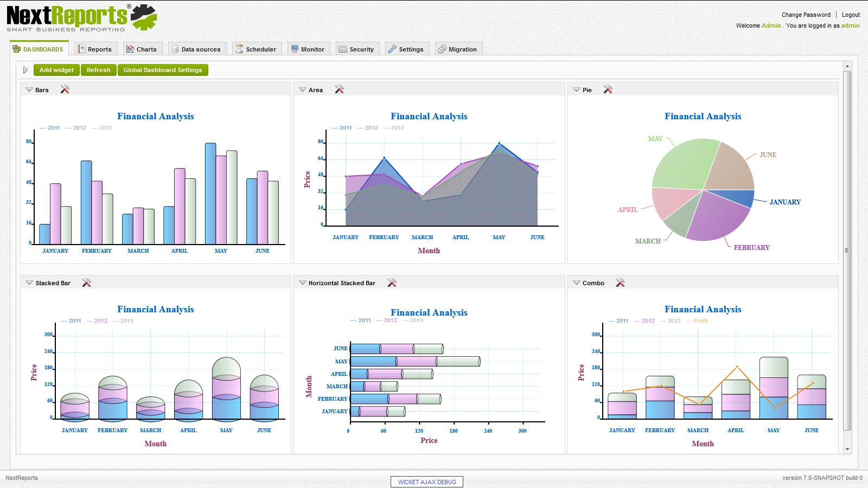868x488 pixels.
Task: Select the DASHBOARDS tab
Action: click(39, 48)
